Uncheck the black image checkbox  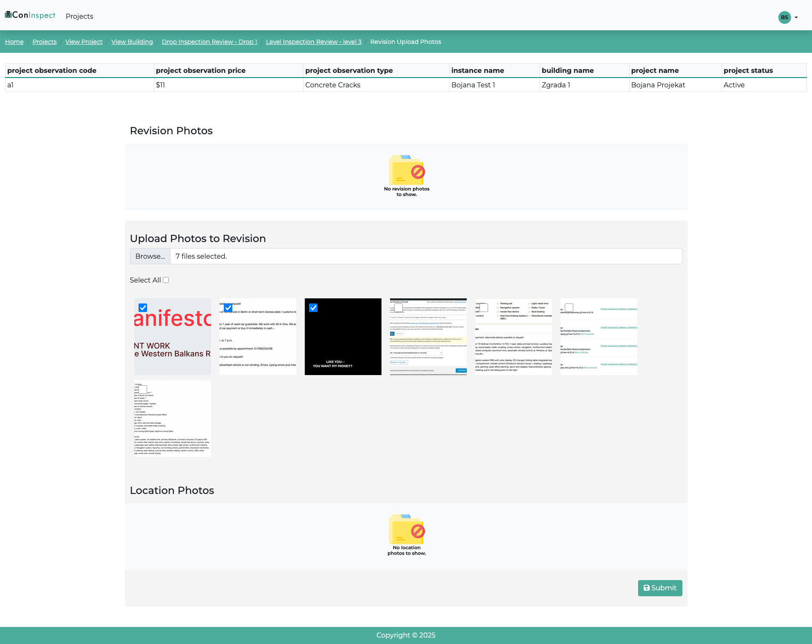313,308
